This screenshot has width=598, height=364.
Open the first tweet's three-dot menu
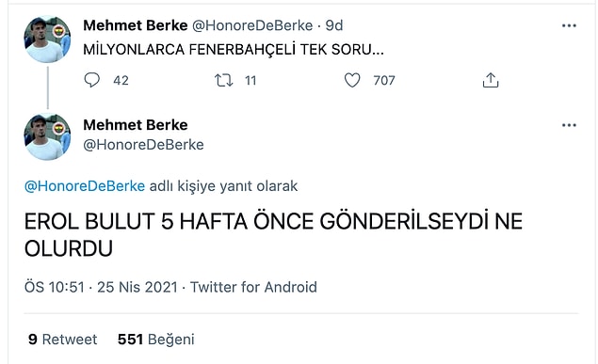point(569,25)
